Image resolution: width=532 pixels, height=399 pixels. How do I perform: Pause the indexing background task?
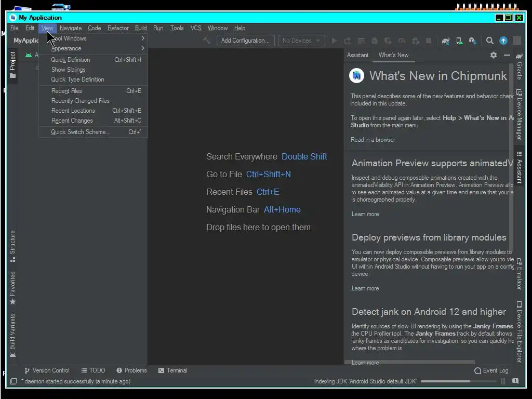[x=503, y=381]
